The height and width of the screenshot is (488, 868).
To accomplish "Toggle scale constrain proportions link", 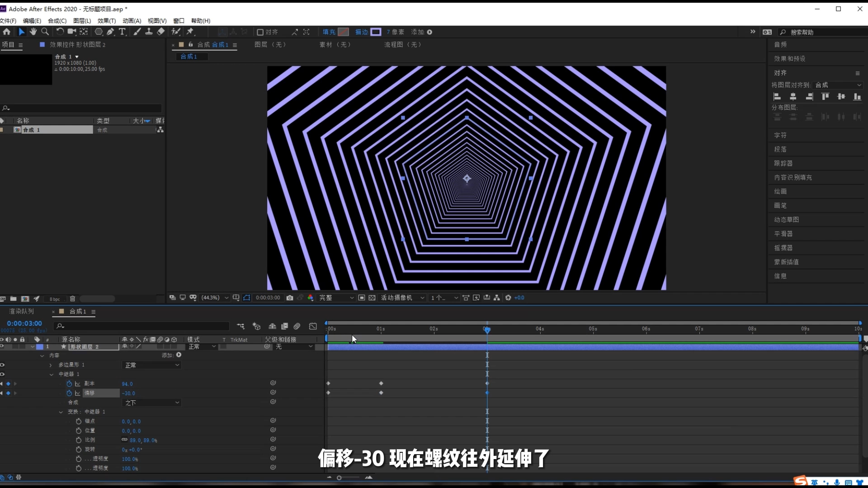I will click(x=124, y=440).
